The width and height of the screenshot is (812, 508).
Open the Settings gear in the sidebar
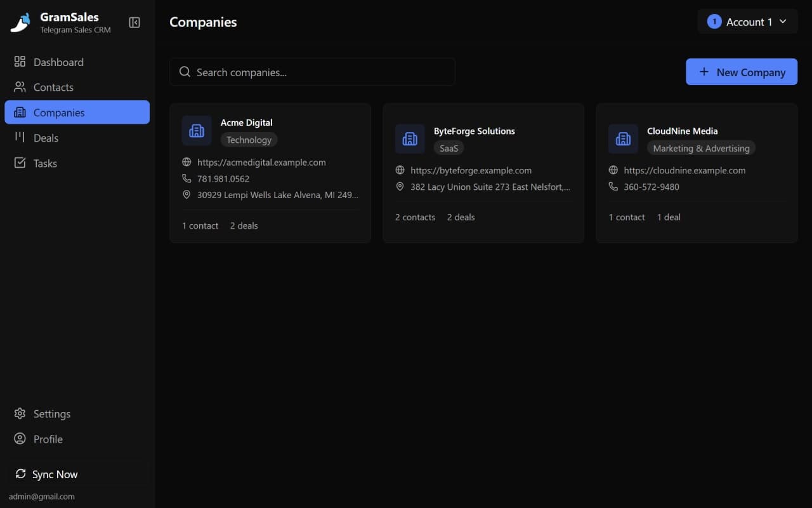tap(20, 413)
